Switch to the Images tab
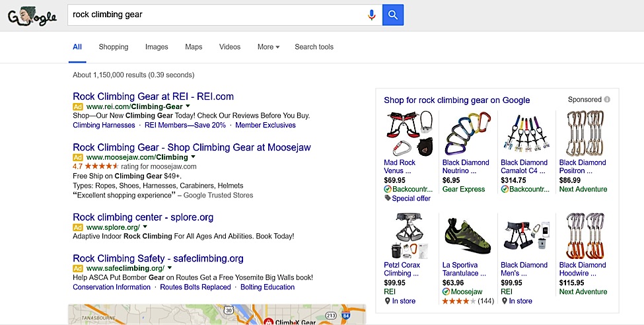Image resolution: width=644 pixels, height=325 pixels. click(157, 47)
